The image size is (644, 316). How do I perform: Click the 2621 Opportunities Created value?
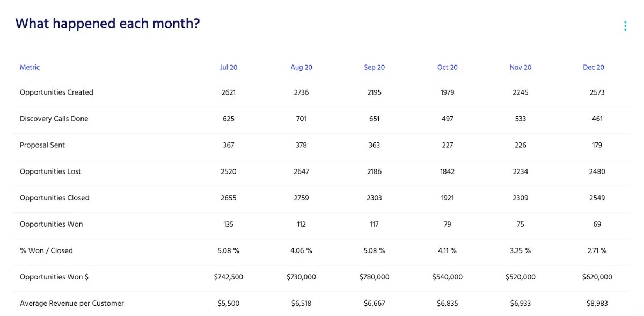pos(229,92)
